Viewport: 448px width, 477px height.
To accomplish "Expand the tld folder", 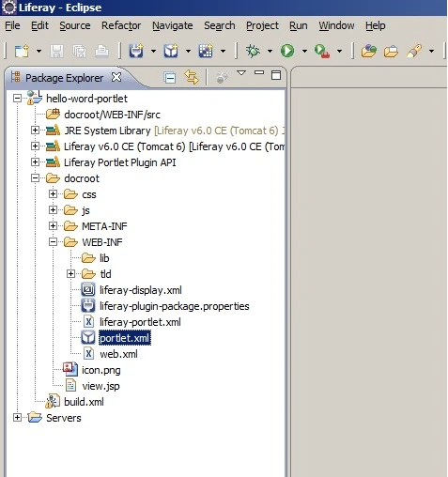I will pos(70,274).
